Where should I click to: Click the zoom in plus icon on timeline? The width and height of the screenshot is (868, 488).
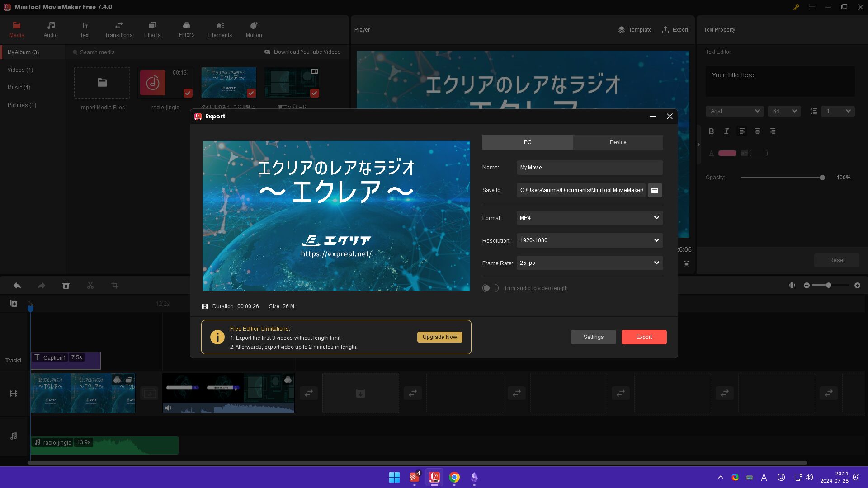coord(857,285)
